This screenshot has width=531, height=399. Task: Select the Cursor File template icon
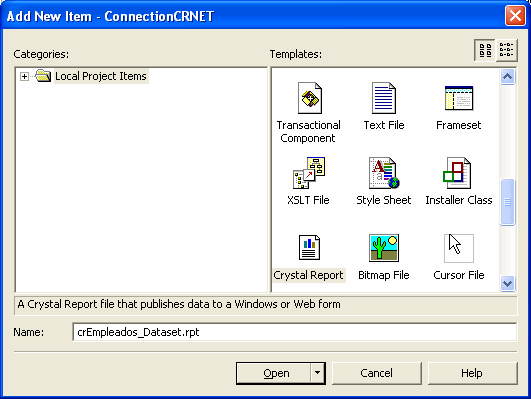459,248
